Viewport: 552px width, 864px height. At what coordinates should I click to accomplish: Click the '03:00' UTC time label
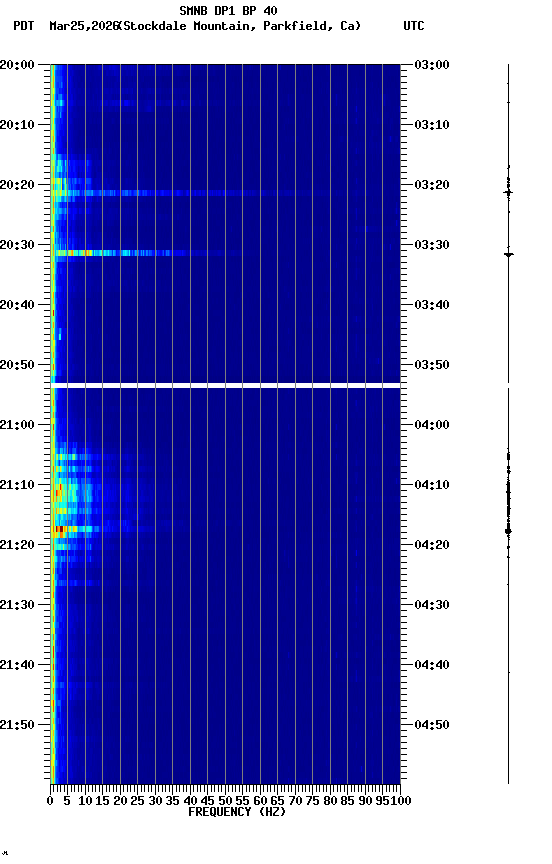[432, 65]
